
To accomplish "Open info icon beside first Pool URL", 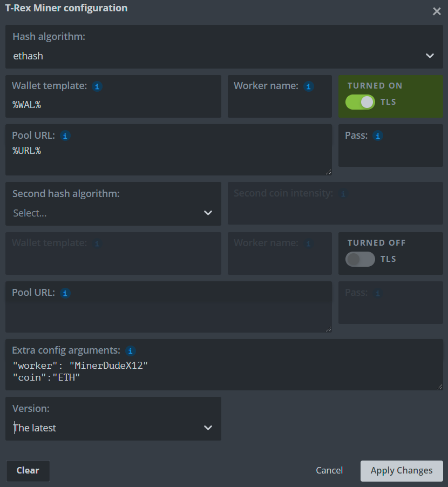I will click(x=65, y=136).
